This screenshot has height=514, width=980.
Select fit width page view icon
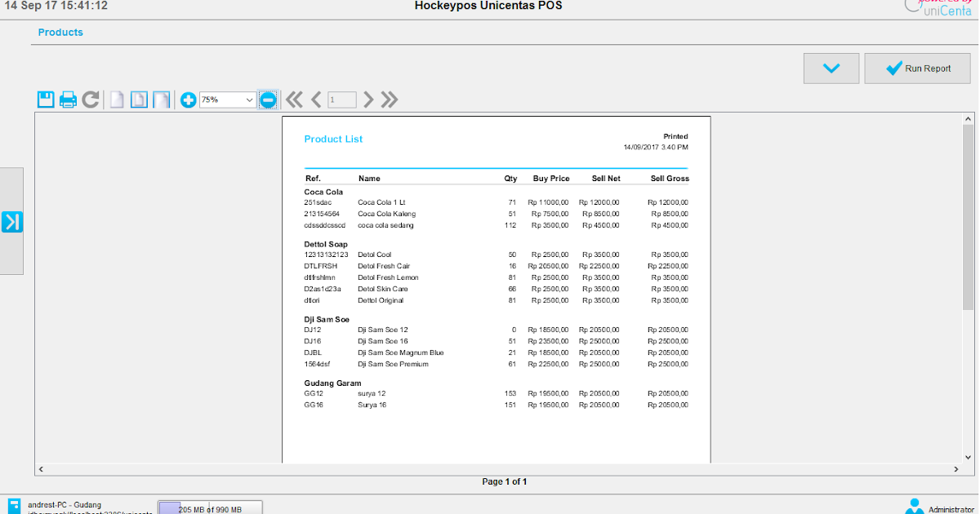pyautogui.click(x=162, y=100)
